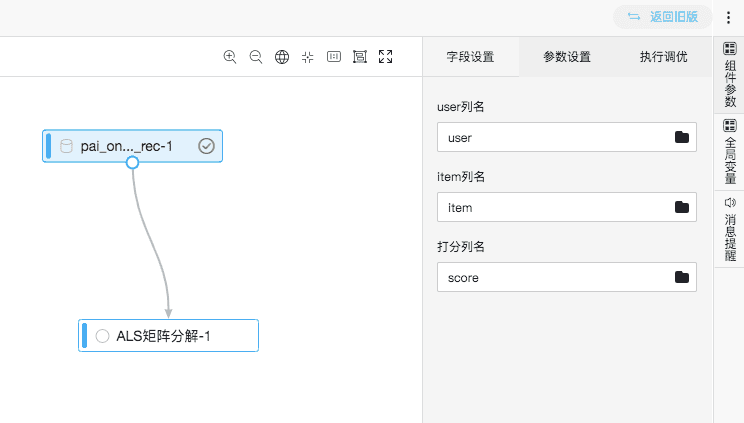744x423 pixels.
Task: Open folder picker for score column
Action: coord(682,277)
